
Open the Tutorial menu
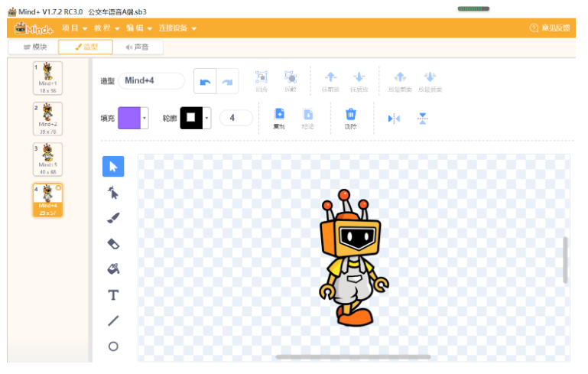pyautogui.click(x=106, y=28)
